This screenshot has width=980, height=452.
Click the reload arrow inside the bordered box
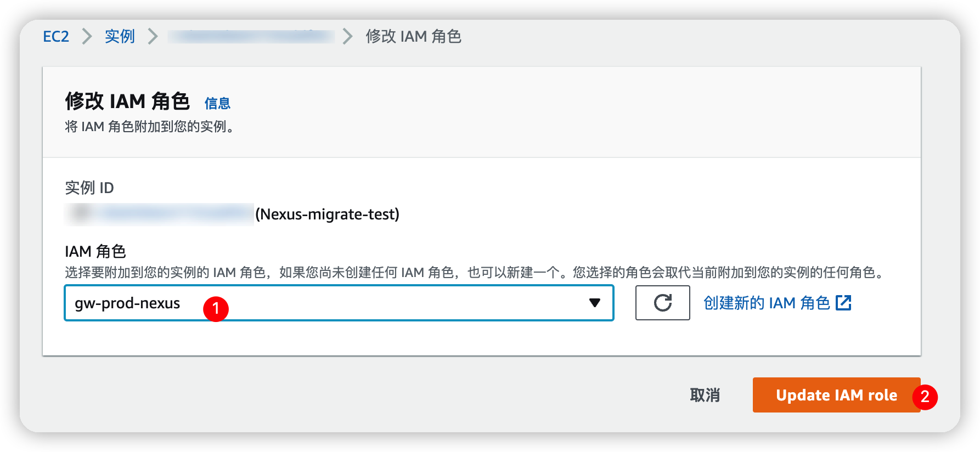tap(662, 303)
